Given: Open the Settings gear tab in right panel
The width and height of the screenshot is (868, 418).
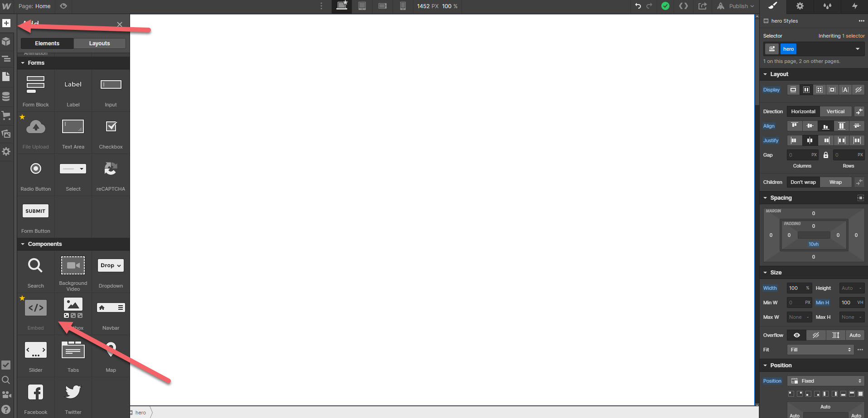Looking at the screenshot, I should click(800, 6).
